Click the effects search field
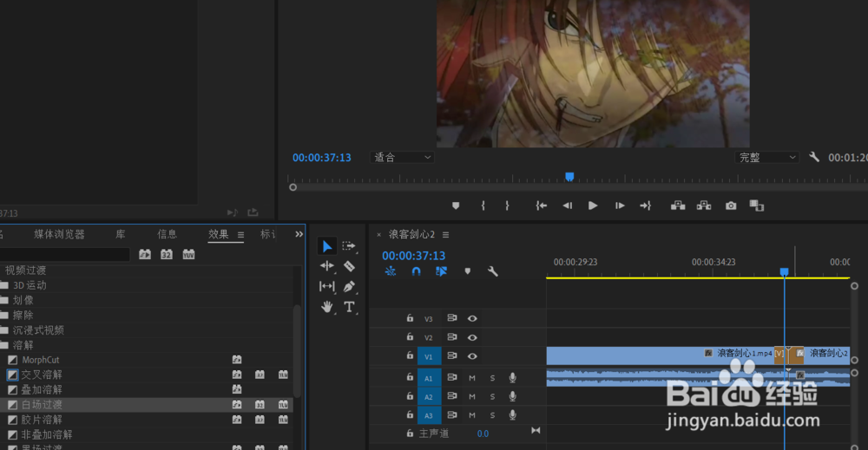This screenshot has height=450, width=868. (x=65, y=254)
